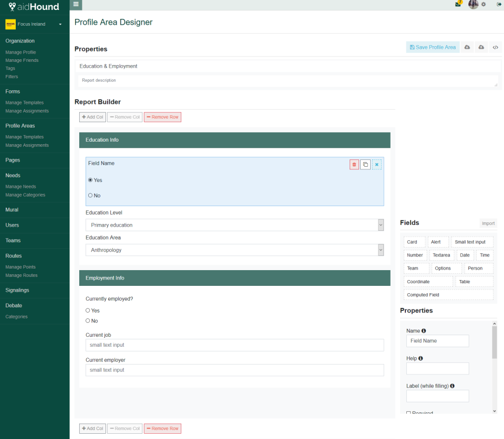The width and height of the screenshot is (504, 439).
Task: Duplicate the selected Field Name field
Action: click(x=365, y=164)
